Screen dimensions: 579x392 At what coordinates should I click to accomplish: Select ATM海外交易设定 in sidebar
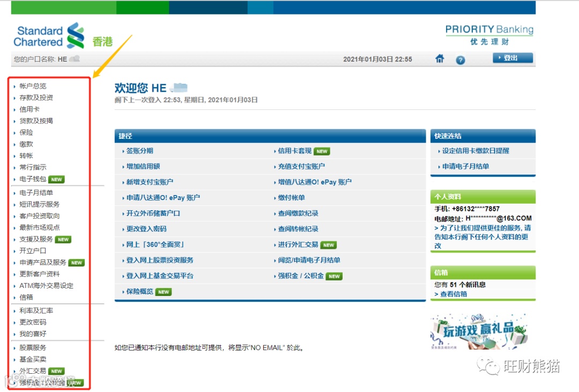click(x=47, y=286)
